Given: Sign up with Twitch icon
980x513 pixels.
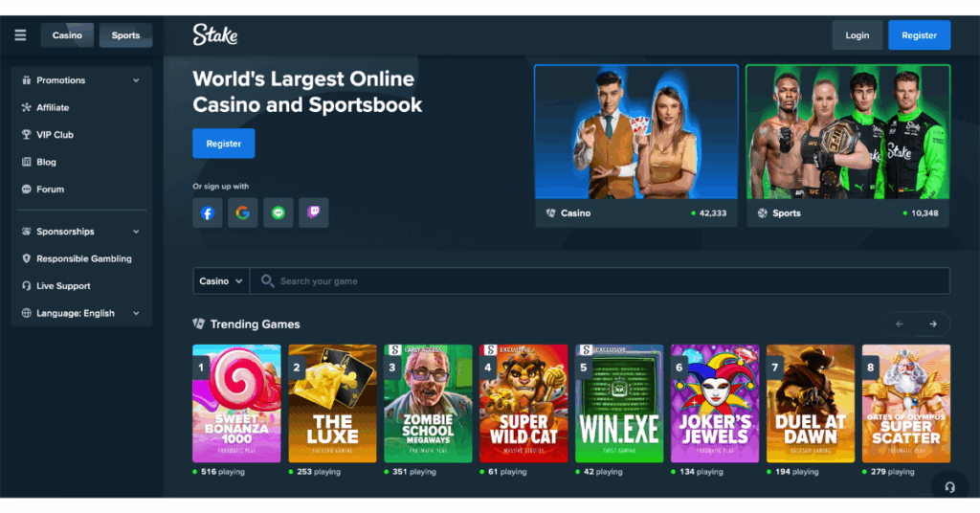Looking at the screenshot, I should 314,213.
